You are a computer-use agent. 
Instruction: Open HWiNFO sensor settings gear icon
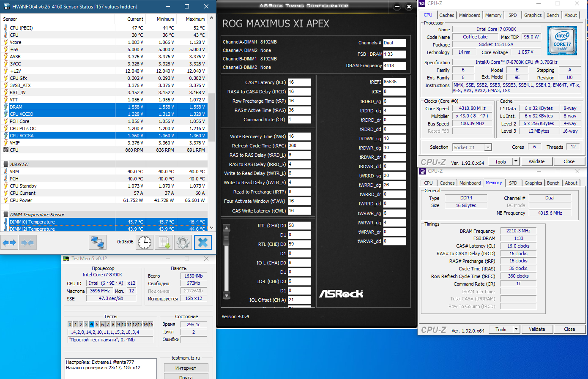183,243
